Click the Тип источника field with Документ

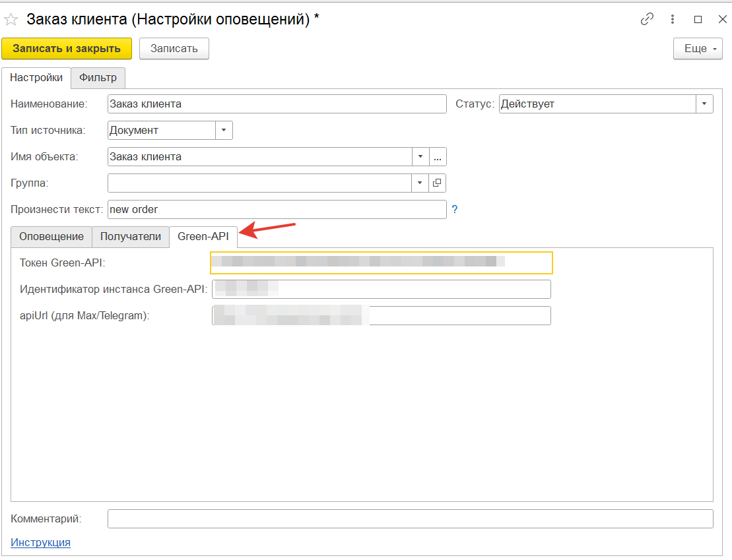click(162, 130)
